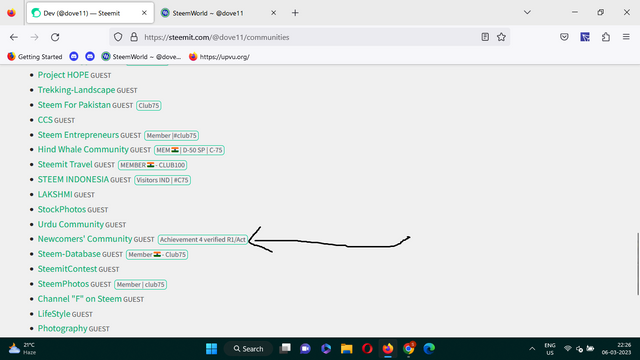Open the STEEM INDONESIA link
640x360 pixels.
click(73, 180)
